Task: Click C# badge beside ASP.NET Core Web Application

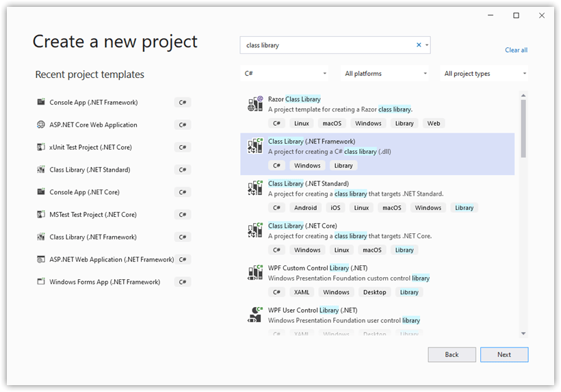Action: point(183,125)
